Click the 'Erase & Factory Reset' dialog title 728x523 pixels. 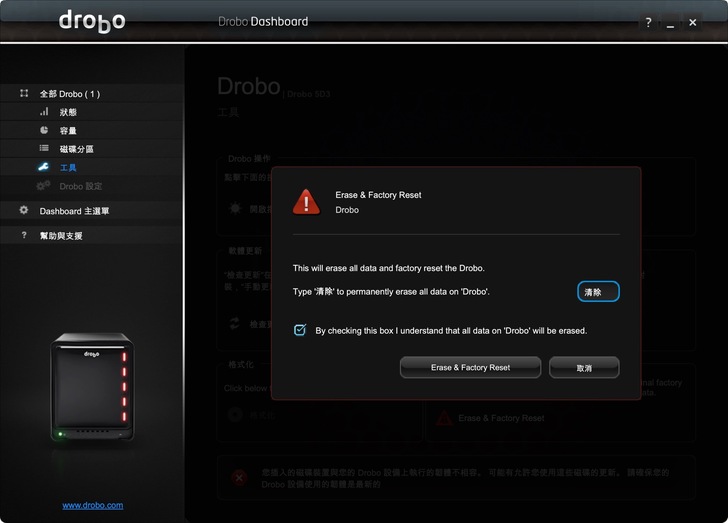coord(378,195)
